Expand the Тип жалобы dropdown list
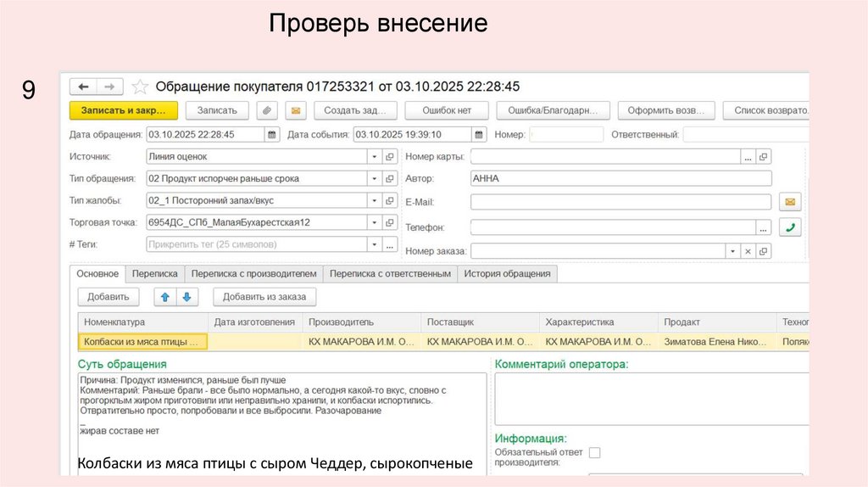Image resolution: width=868 pixels, height=487 pixels. click(x=374, y=200)
